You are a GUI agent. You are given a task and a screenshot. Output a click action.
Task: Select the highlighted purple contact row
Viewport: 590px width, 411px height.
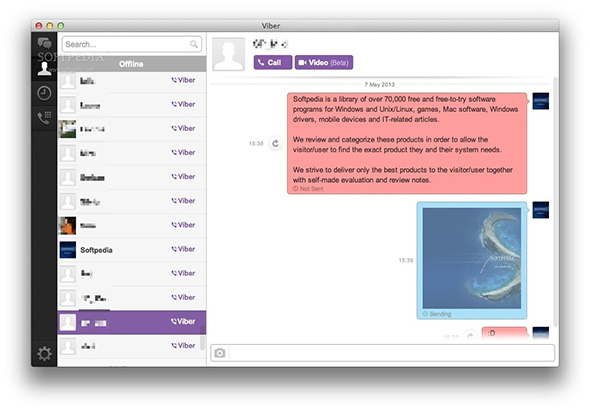coord(131,322)
